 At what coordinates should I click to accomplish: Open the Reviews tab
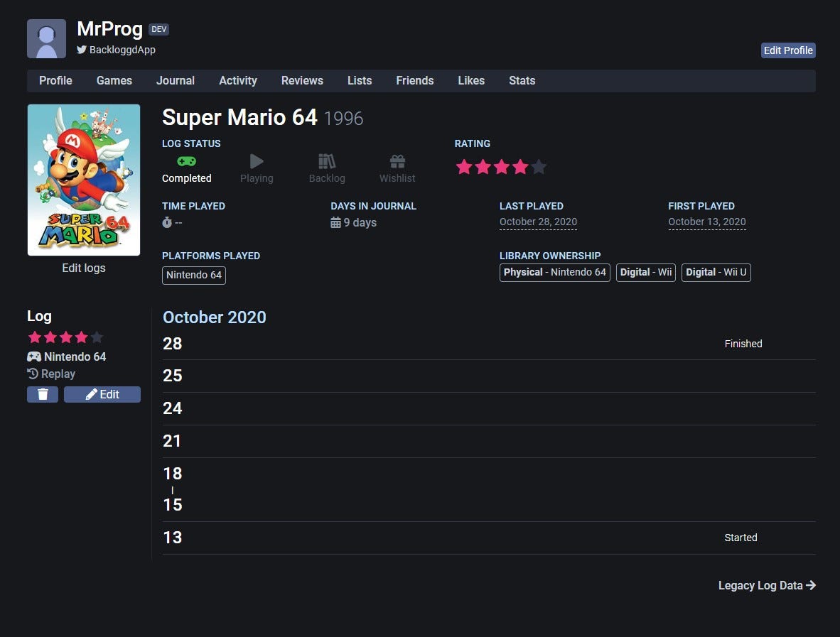click(x=302, y=81)
